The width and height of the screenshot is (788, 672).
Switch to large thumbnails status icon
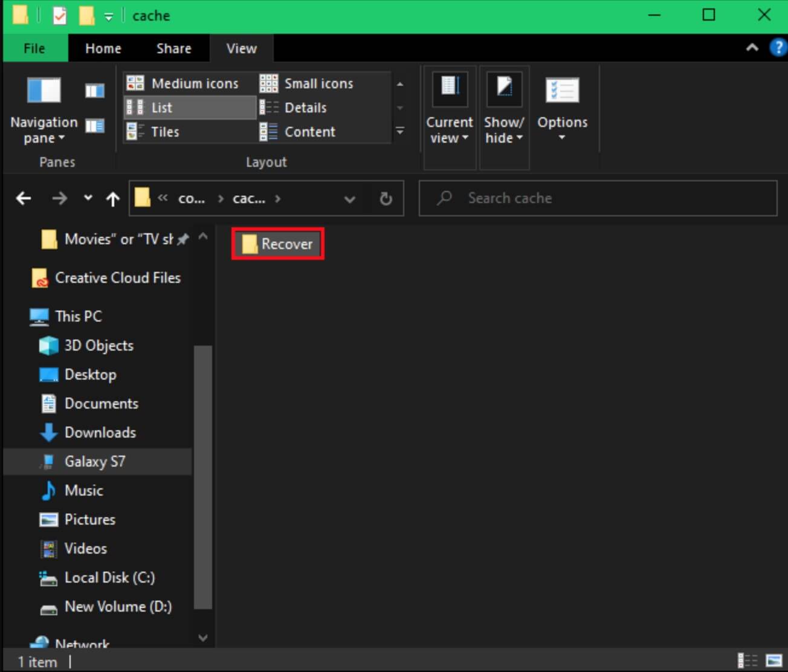(774, 661)
